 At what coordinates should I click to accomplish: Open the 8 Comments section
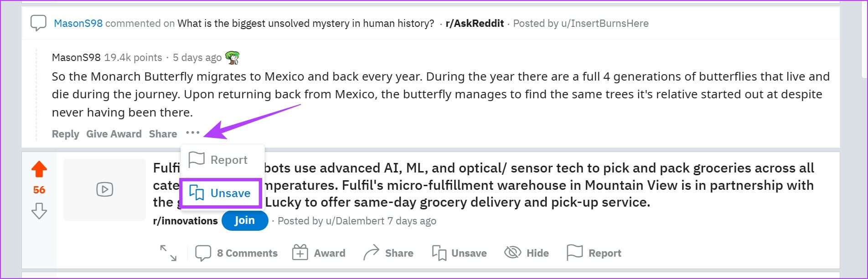236,253
